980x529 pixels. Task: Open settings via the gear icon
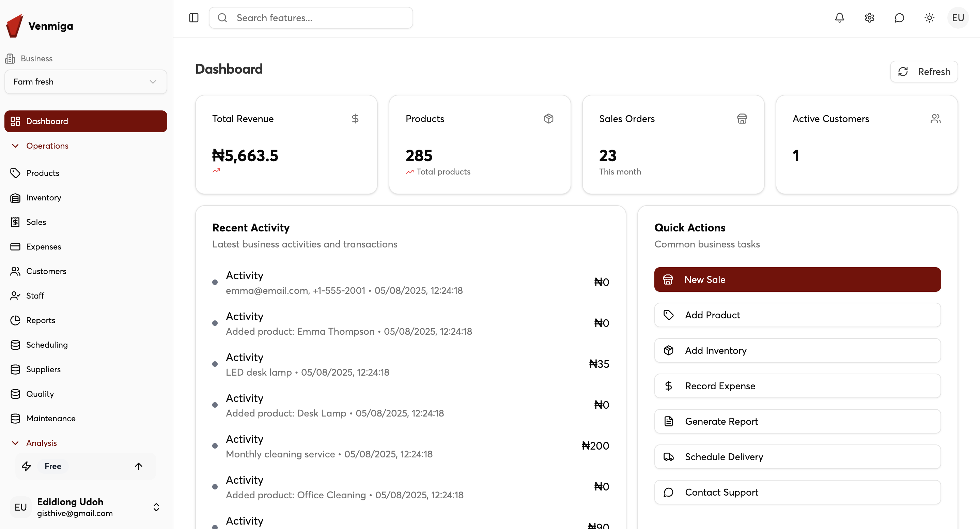pos(869,18)
